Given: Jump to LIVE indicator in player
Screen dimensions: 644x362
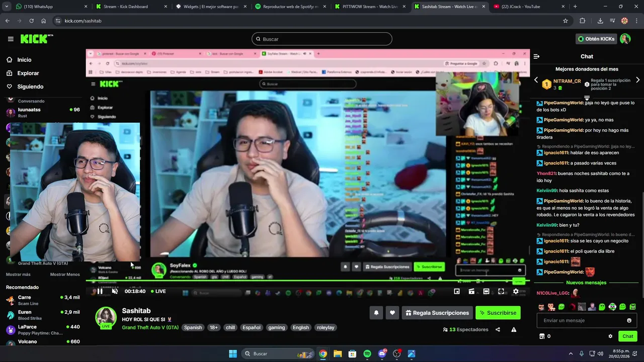Looking at the screenshot, I should pyautogui.click(x=158, y=291).
